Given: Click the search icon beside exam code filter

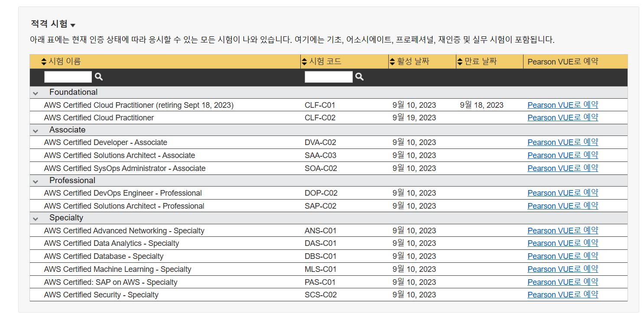Looking at the screenshot, I should pos(359,77).
